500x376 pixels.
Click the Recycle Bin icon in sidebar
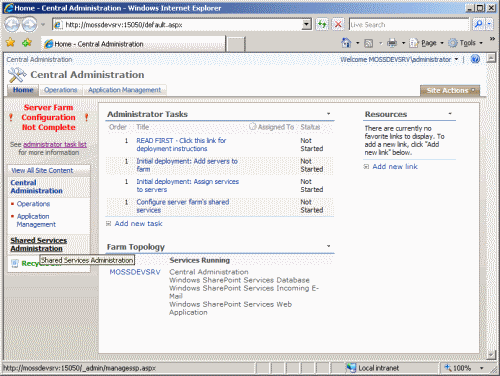(x=15, y=264)
